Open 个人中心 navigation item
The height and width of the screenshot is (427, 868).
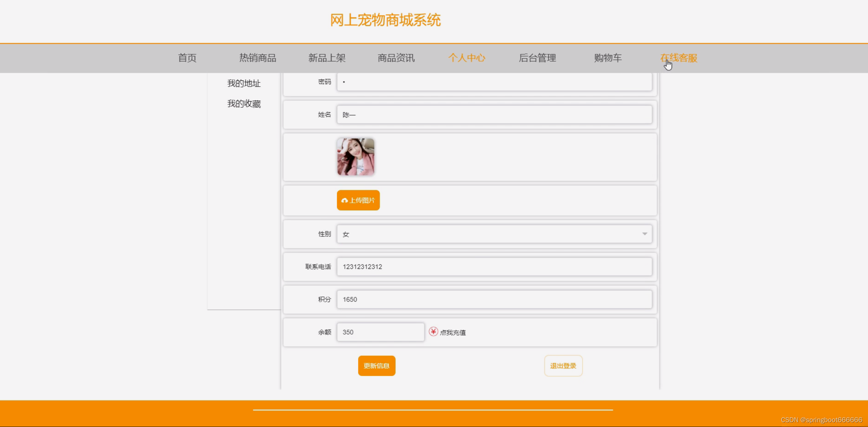pos(466,58)
